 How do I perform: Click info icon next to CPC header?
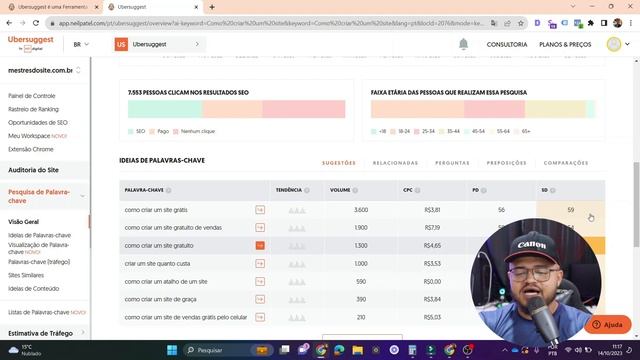[x=418, y=190]
